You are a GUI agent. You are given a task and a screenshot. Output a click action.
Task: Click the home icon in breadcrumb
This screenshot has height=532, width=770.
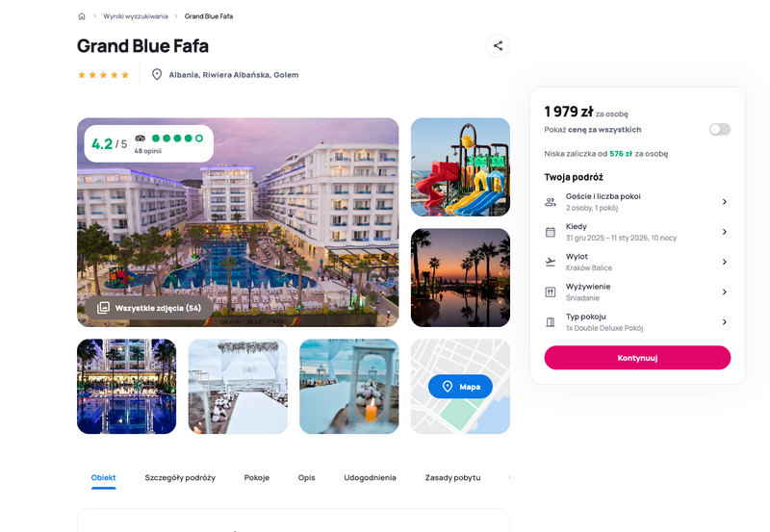(82, 16)
